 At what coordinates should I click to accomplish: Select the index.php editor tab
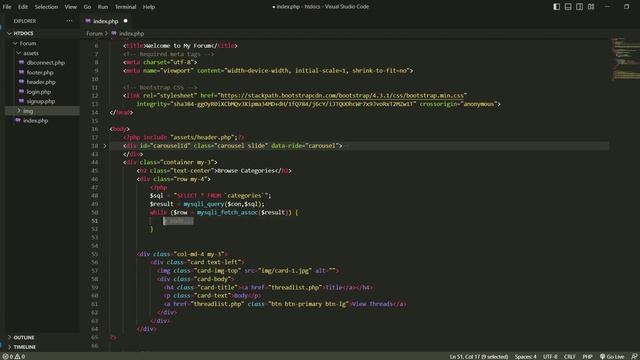tap(106, 21)
